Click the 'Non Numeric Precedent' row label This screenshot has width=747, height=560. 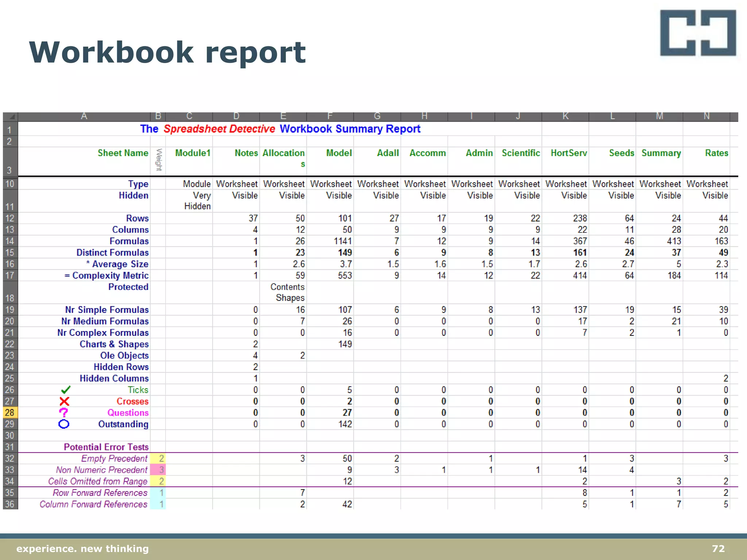(101, 470)
